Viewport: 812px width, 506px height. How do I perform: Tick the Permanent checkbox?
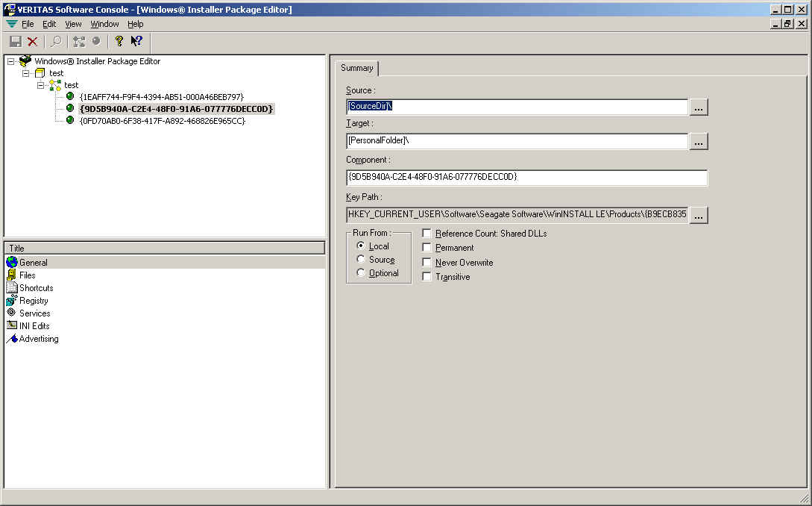click(x=427, y=247)
